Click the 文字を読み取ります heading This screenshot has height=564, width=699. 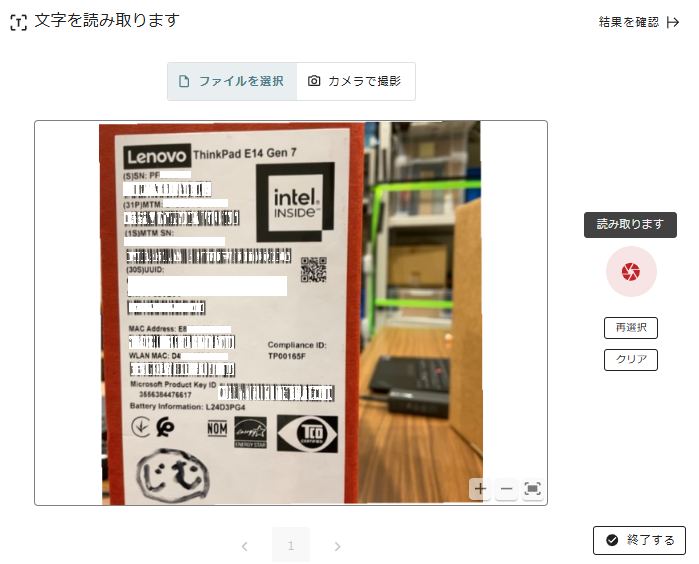coord(107,21)
